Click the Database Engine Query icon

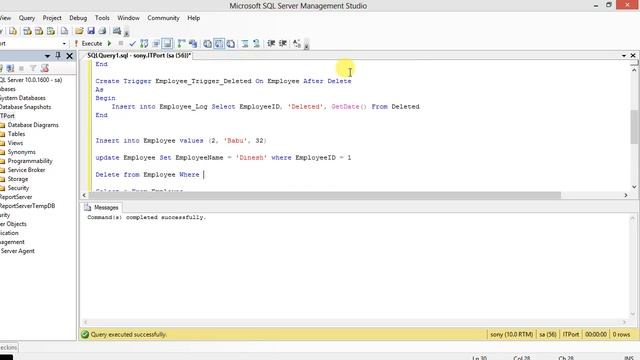click(x=13, y=31)
